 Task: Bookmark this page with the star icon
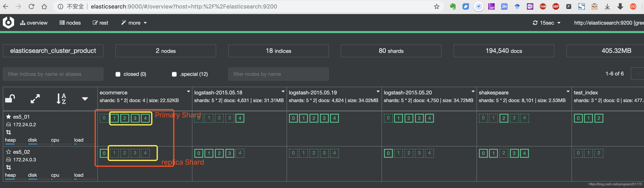(x=437, y=6)
